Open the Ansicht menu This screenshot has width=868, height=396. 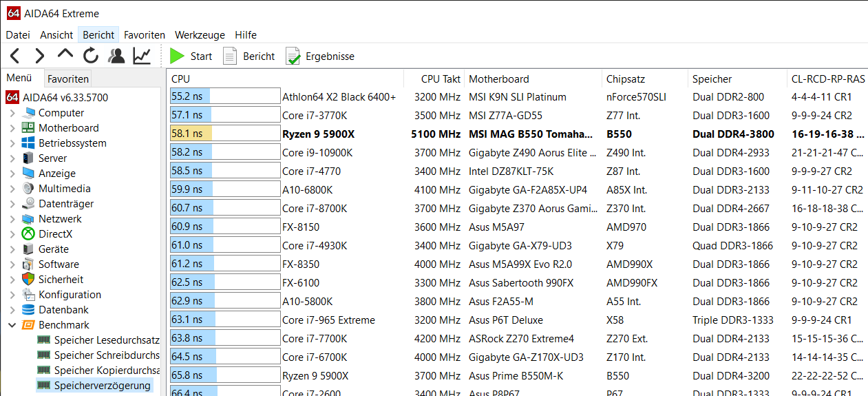pos(56,34)
